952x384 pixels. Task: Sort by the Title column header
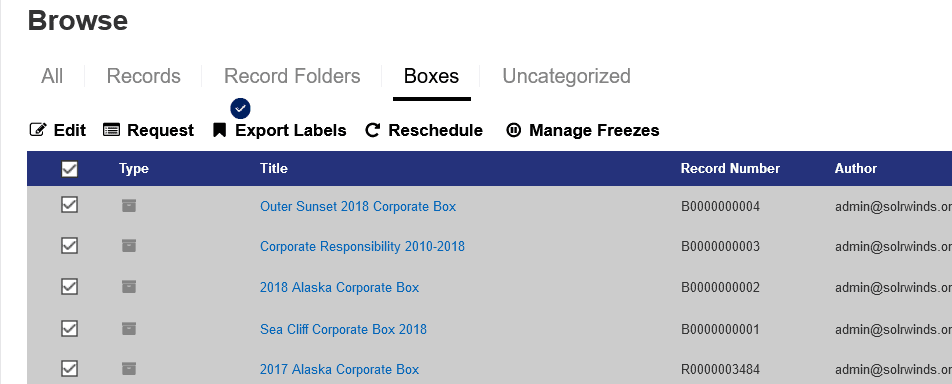pos(274,168)
